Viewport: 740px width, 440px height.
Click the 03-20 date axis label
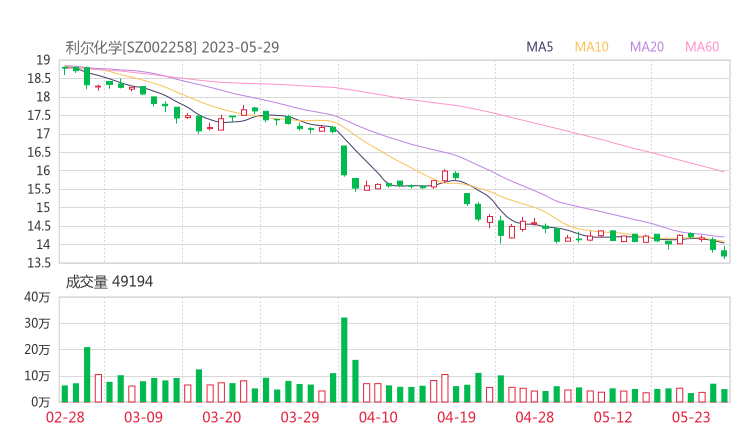pyautogui.click(x=222, y=417)
